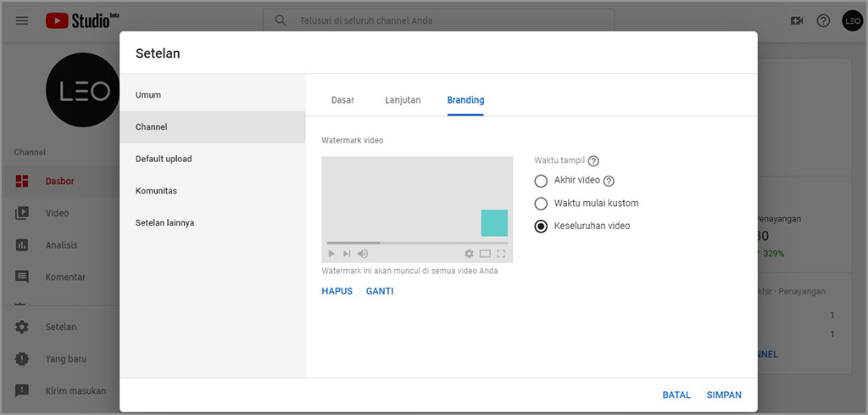Select the Akhir video radio option
The width and height of the screenshot is (868, 415).
pyautogui.click(x=541, y=181)
